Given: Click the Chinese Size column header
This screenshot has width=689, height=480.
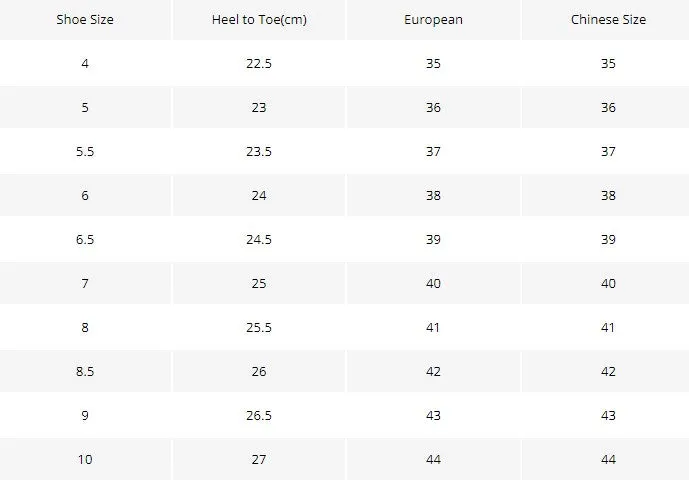Looking at the screenshot, I should (608, 20).
